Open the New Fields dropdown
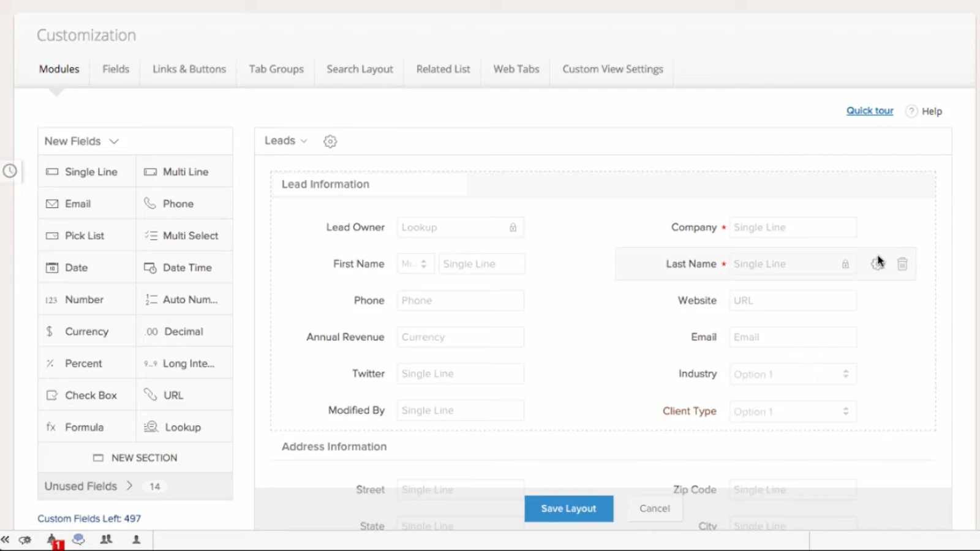 81,141
